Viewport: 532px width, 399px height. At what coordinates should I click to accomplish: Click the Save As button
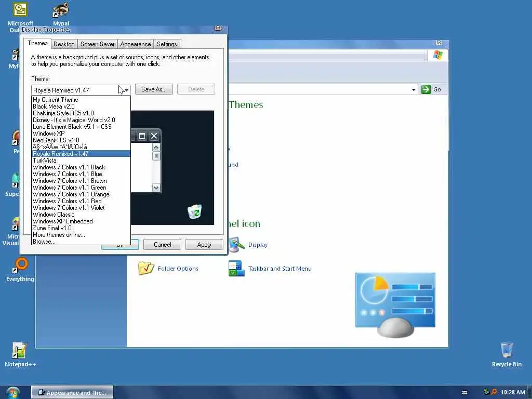coord(154,89)
